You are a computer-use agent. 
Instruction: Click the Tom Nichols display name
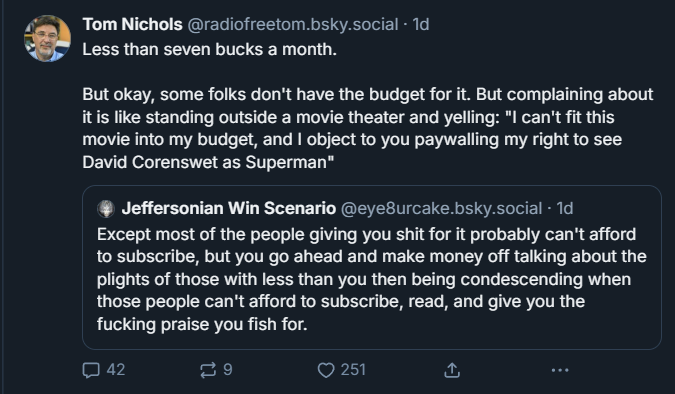[133, 25]
